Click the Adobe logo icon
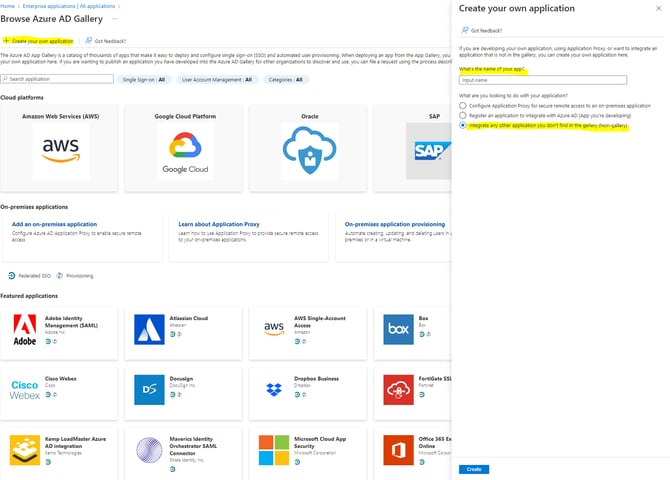The width and height of the screenshot is (670, 480). pos(24,330)
